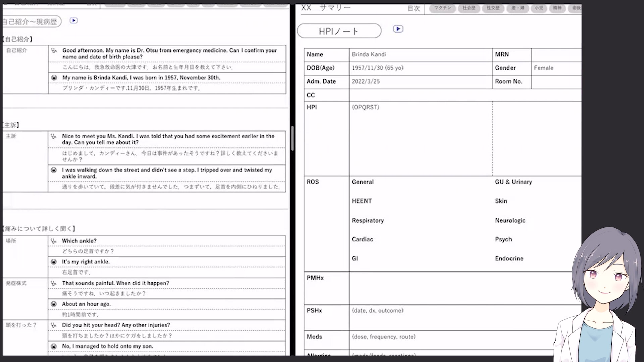Click the HPIノート title button

pos(339,31)
